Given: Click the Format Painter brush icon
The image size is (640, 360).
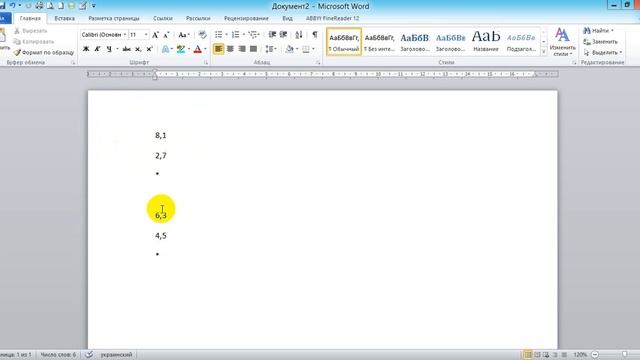Looking at the screenshot, I should 17,53.
